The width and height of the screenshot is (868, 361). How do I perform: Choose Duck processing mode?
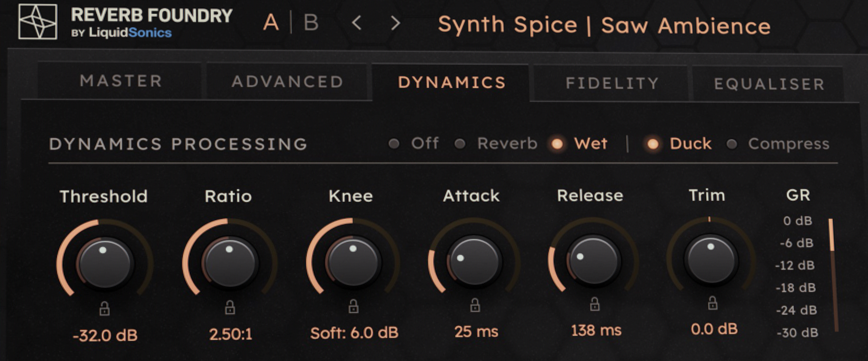click(679, 143)
